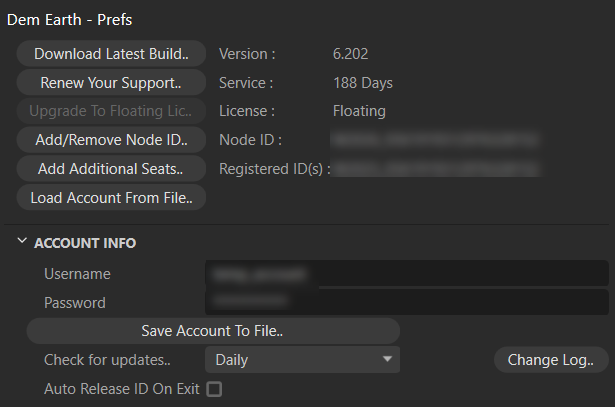Click the Version : label
This screenshot has width=615, height=407.
pyautogui.click(x=247, y=54)
